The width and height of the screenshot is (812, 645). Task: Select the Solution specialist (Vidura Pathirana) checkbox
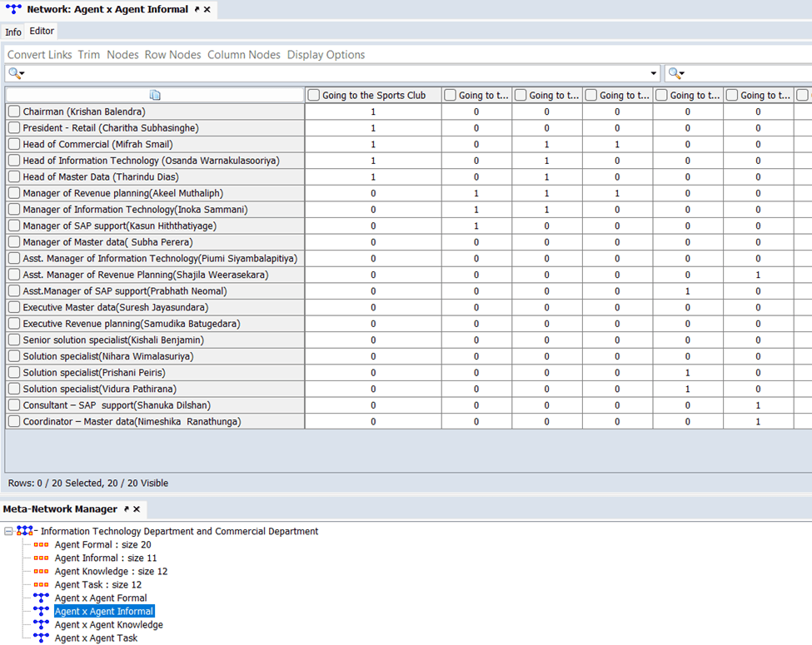14,389
